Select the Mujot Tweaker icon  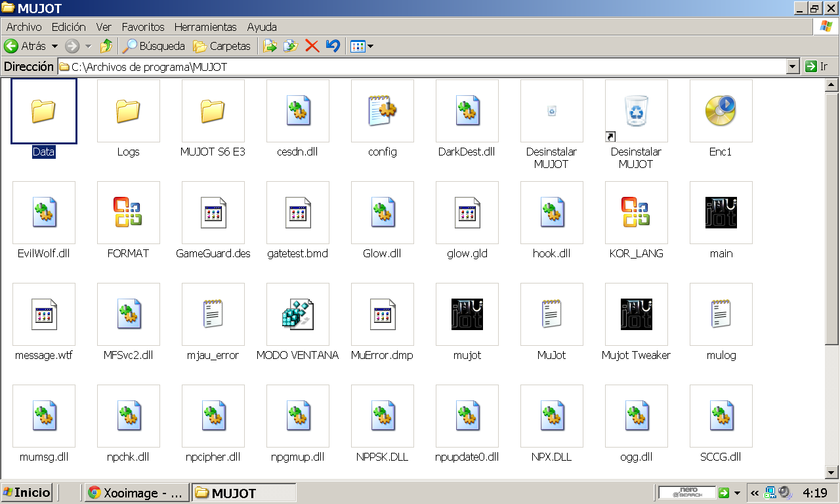(636, 314)
